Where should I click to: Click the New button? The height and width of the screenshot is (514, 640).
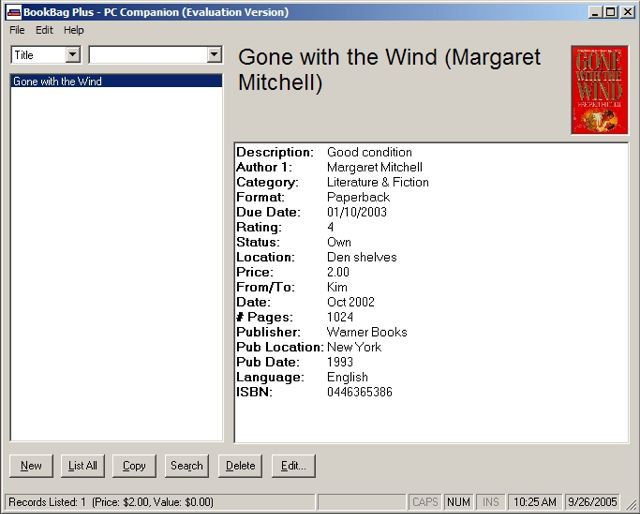click(31, 466)
